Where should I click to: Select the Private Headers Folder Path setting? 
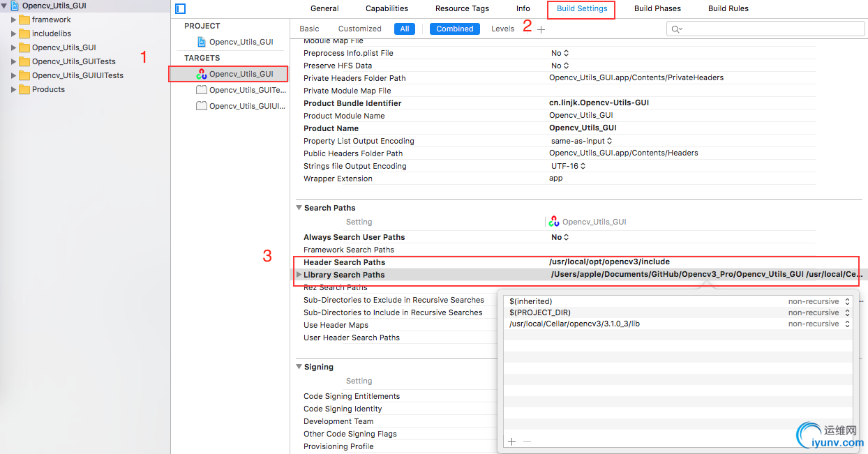point(354,78)
